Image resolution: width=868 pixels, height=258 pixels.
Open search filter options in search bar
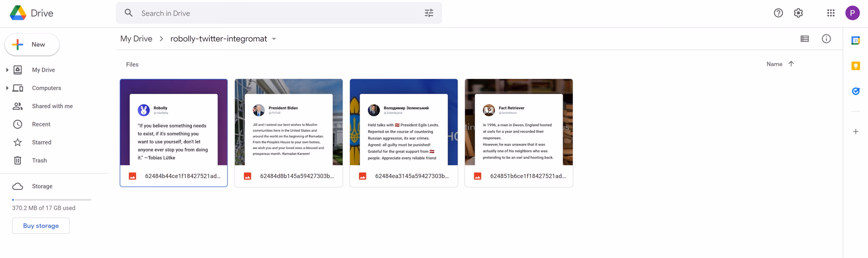429,13
